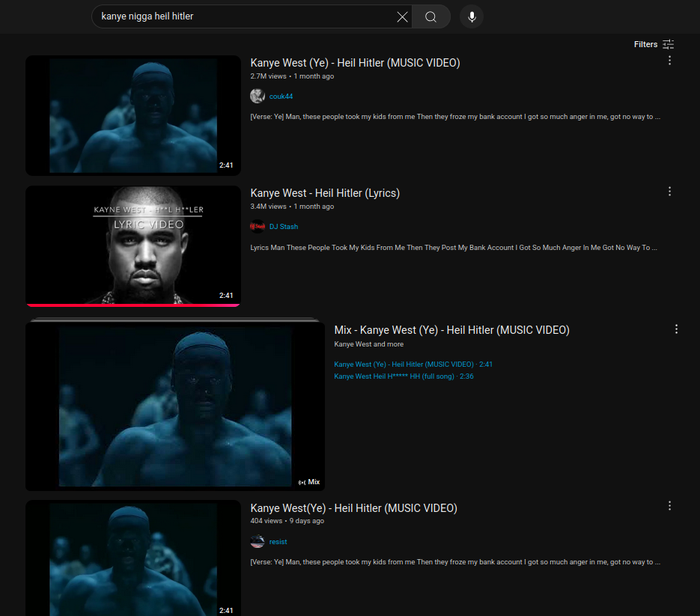Click the '2.7M views • 1 month ago' text
Screen dimensions: 700x616
point(292,76)
